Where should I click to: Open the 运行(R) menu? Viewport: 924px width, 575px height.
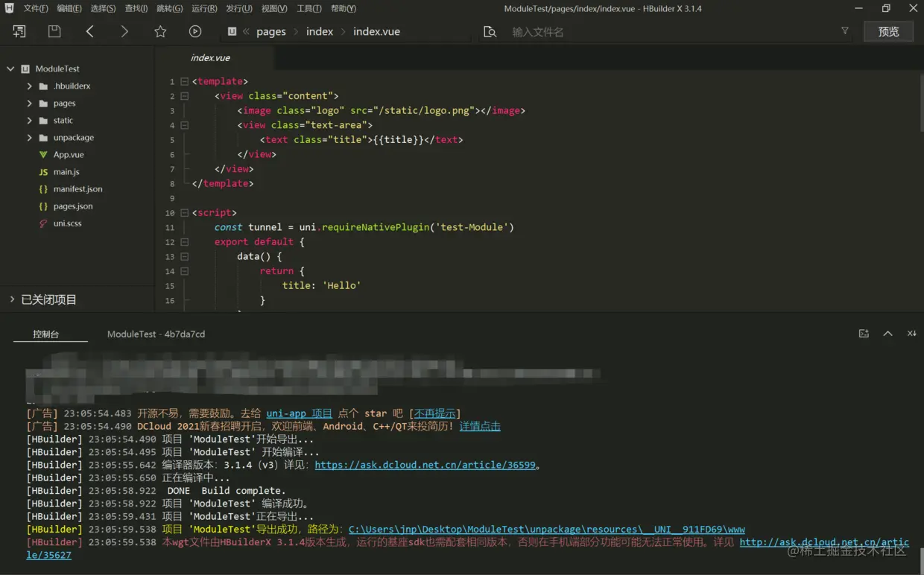click(x=204, y=9)
